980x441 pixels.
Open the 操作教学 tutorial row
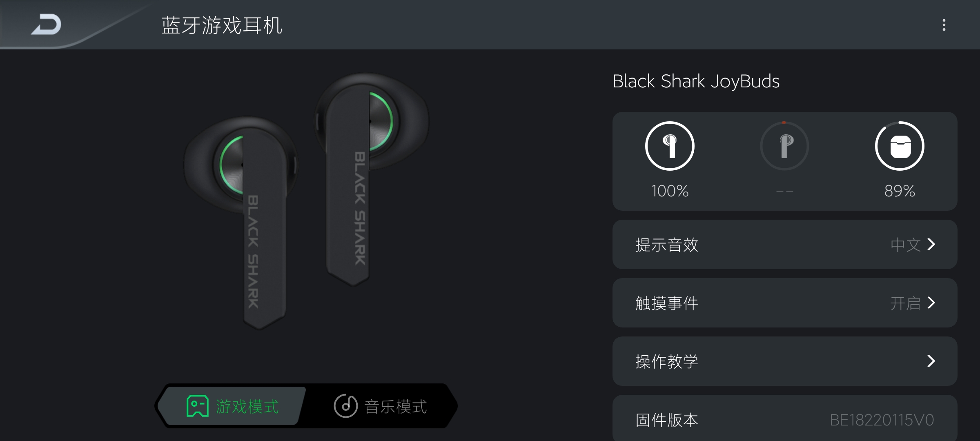click(785, 361)
